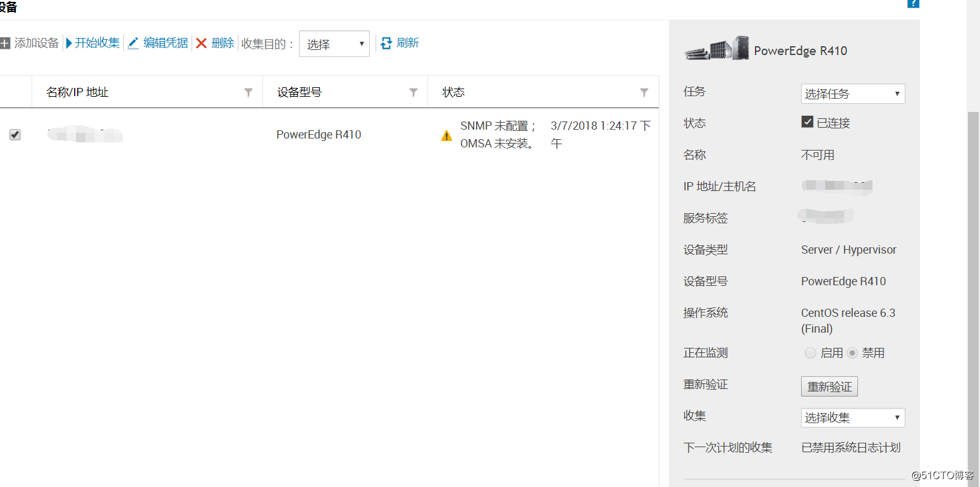Sort by 状态 column header
Viewport: 980px width, 487px height.
[x=454, y=92]
